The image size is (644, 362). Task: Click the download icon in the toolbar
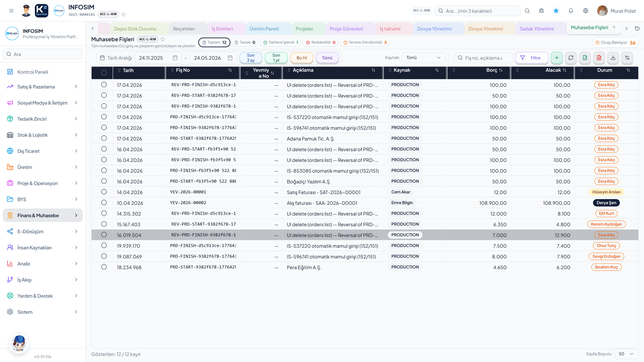click(x=613, y=58)
